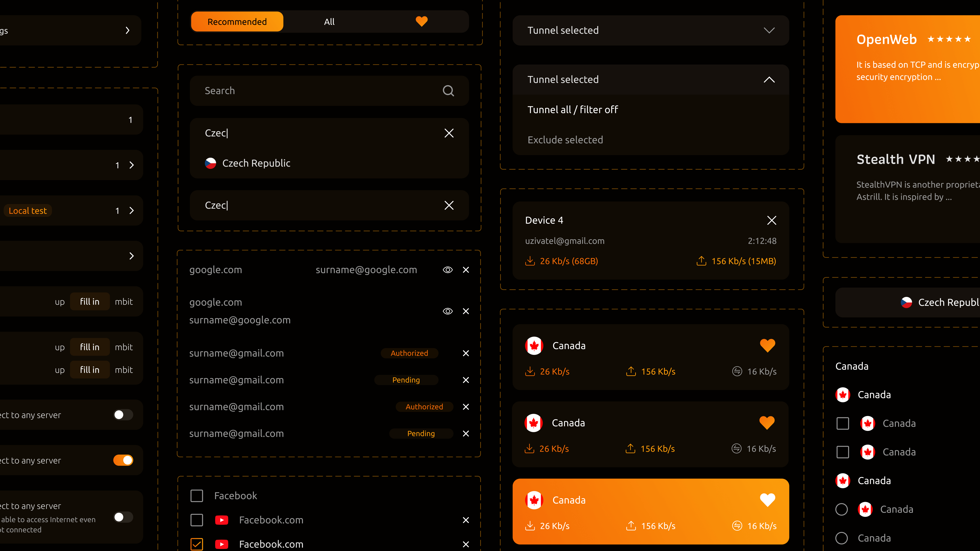Close the Device 4 card

(x=771, y=220)
